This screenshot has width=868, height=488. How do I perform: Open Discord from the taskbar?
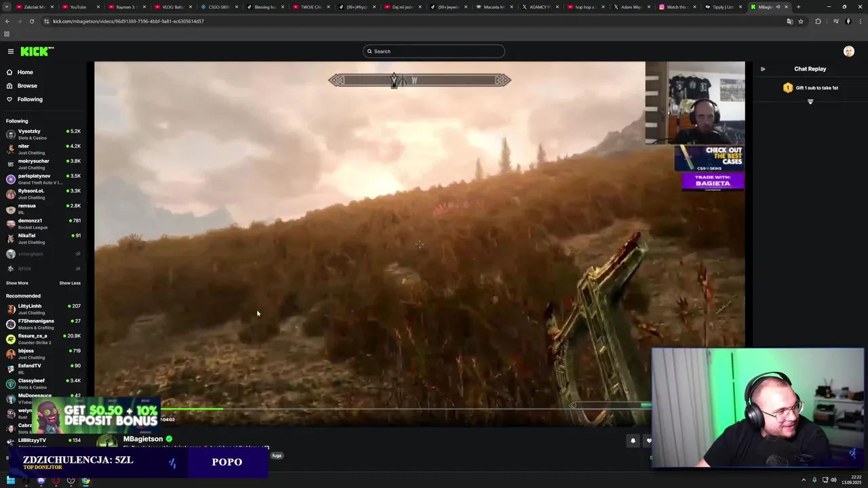tap(41, 481)
